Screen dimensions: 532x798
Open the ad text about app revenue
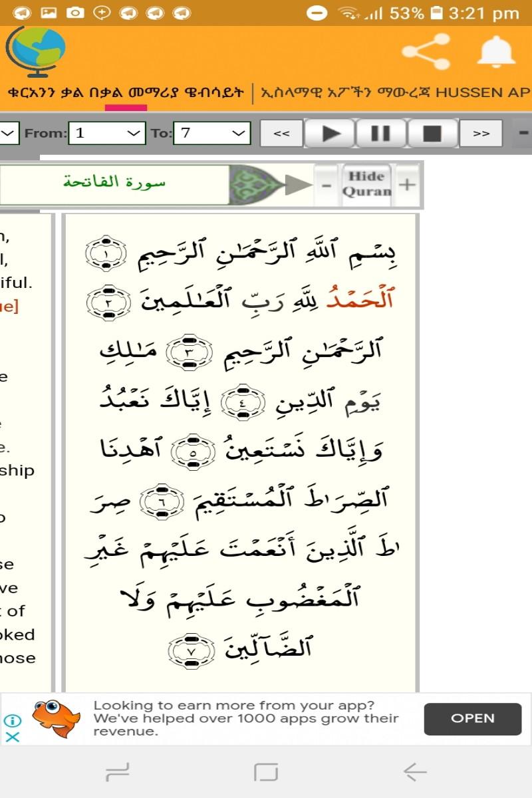[246, 718]
